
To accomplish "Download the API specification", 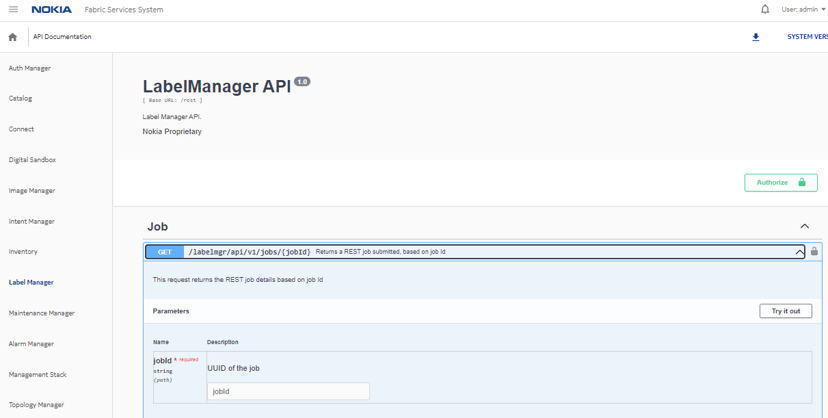I will click(x=756, y=37).
